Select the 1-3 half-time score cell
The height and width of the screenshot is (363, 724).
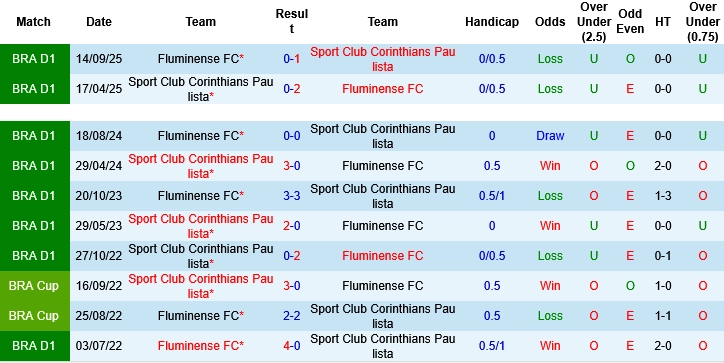point(663,195)
